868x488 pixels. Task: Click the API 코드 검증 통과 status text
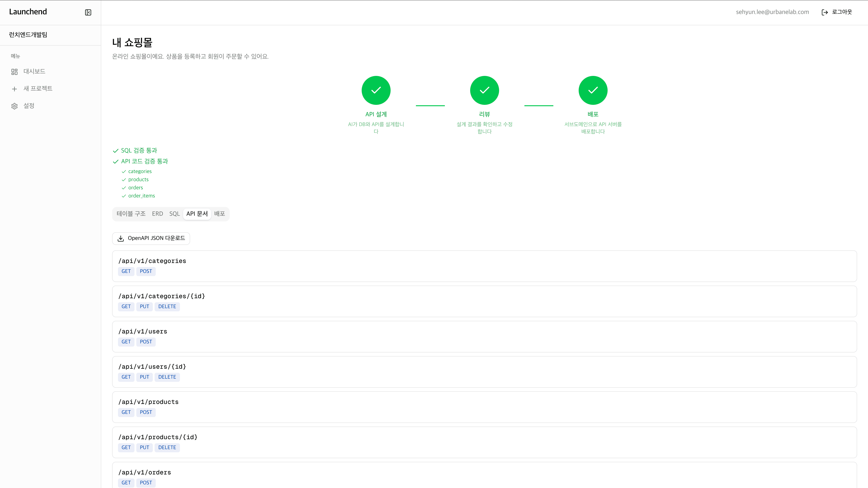(145, 161)
